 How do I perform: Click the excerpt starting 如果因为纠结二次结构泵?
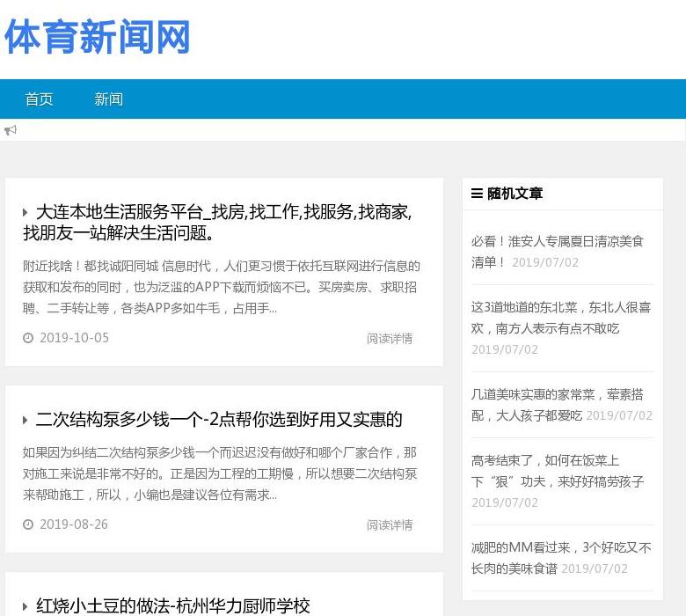pyautogui.click(x=220, y=473)
